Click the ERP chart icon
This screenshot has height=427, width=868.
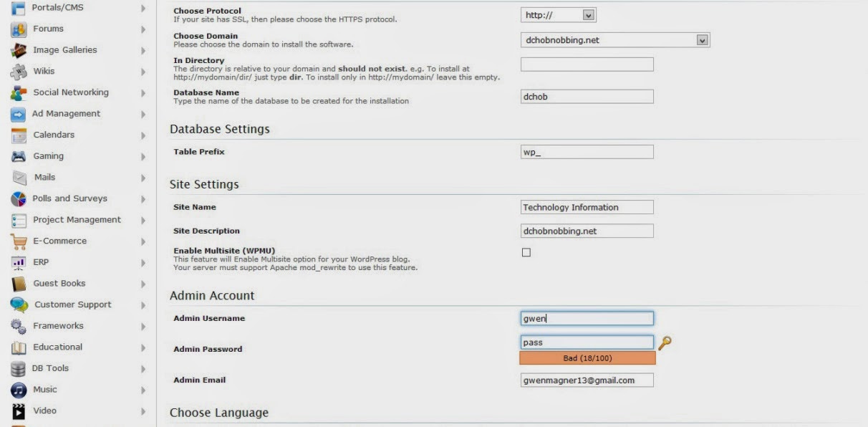(19, 262)
